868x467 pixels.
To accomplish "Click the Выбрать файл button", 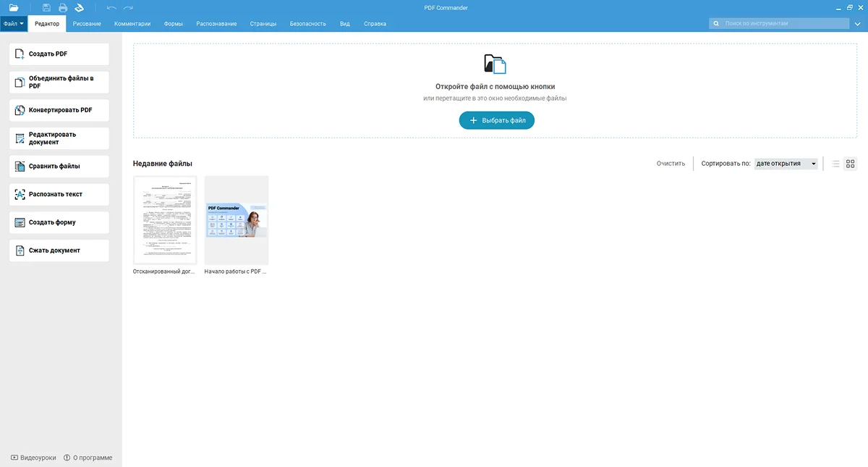I will point(496,120).
